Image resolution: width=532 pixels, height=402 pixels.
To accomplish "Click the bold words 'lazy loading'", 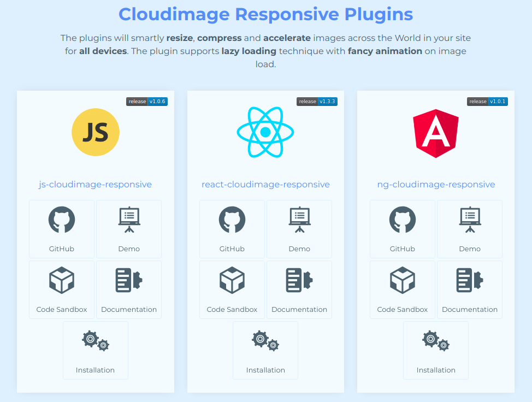I will (x=249, y=51).
